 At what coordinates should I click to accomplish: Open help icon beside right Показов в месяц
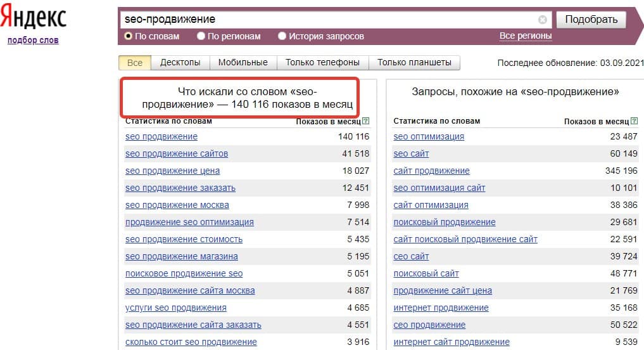tap(634, 121)
